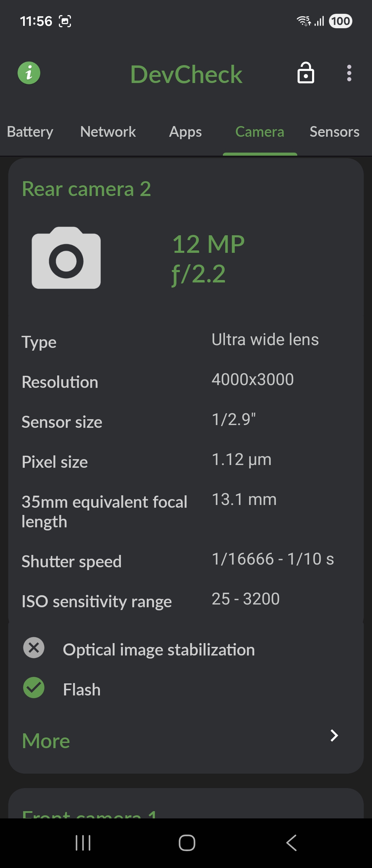Open the Apps tab
Screen dimensions: 372x868
(x=185, y=132)
